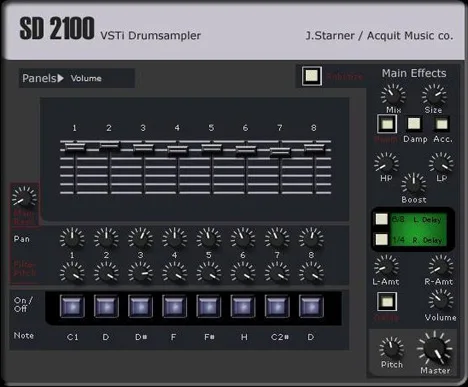The image size is (468, 387).
Task: Adjust the Pan knob for channel 3
Action: (140, 239)
